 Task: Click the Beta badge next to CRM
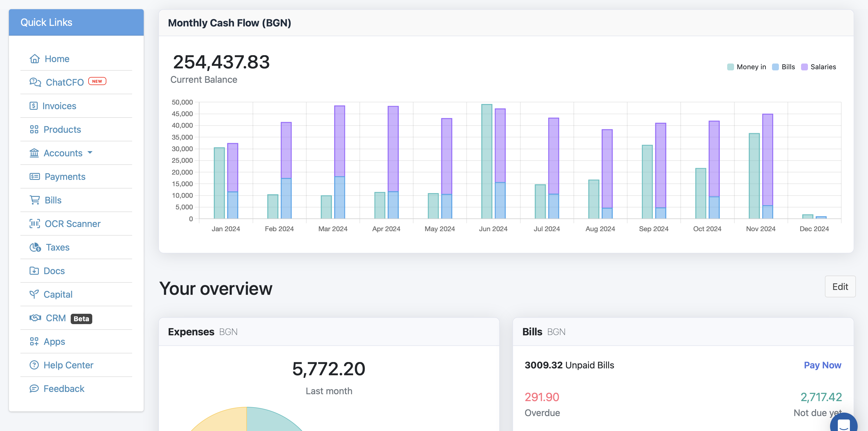pyautogui.click(x=81, y=318)
